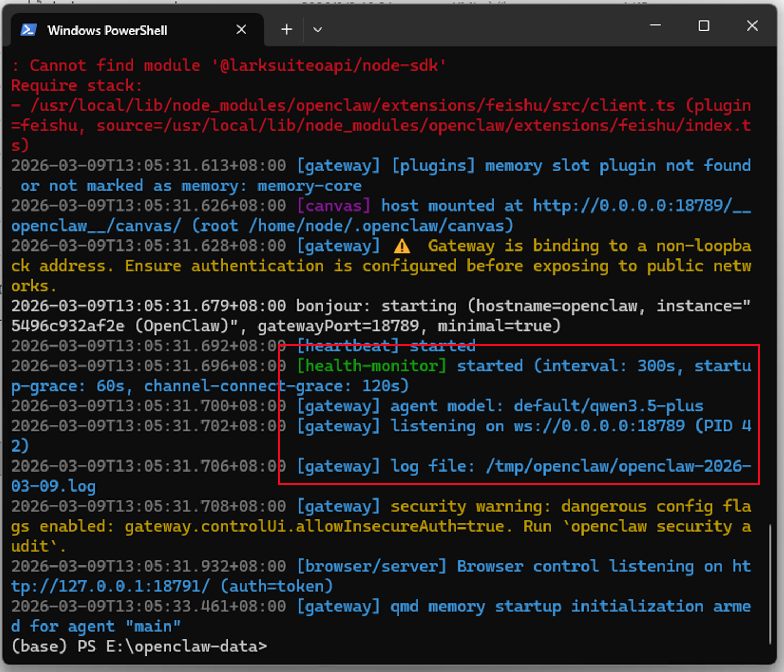Click the http://0.0.0.0:18789 canvas host URL
784x672 pixels.
632,206
